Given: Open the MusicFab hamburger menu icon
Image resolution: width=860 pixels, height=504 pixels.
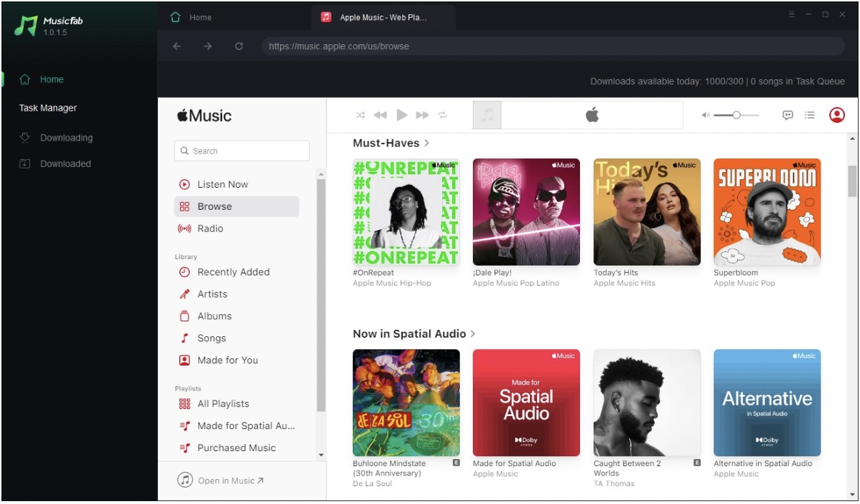Looking at the screenshot, I should 791,14.
